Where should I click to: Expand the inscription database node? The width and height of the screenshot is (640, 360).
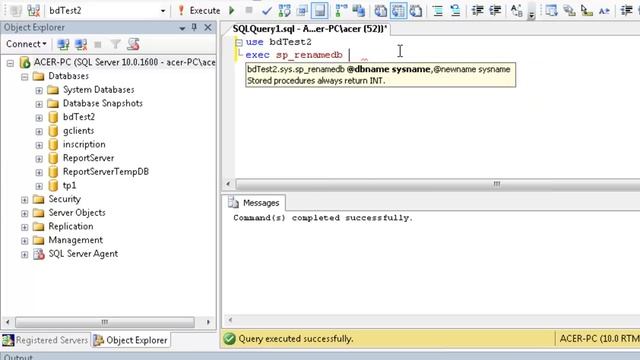[39, 145]
